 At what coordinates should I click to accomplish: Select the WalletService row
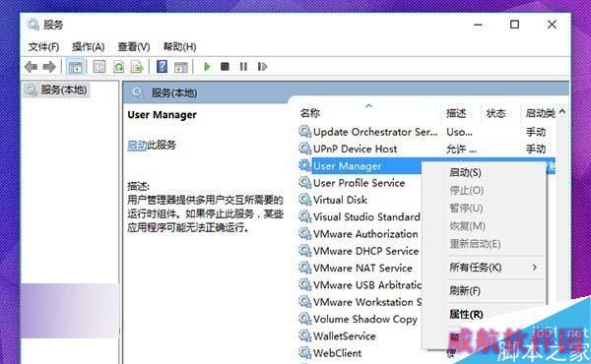coord(344,335)
